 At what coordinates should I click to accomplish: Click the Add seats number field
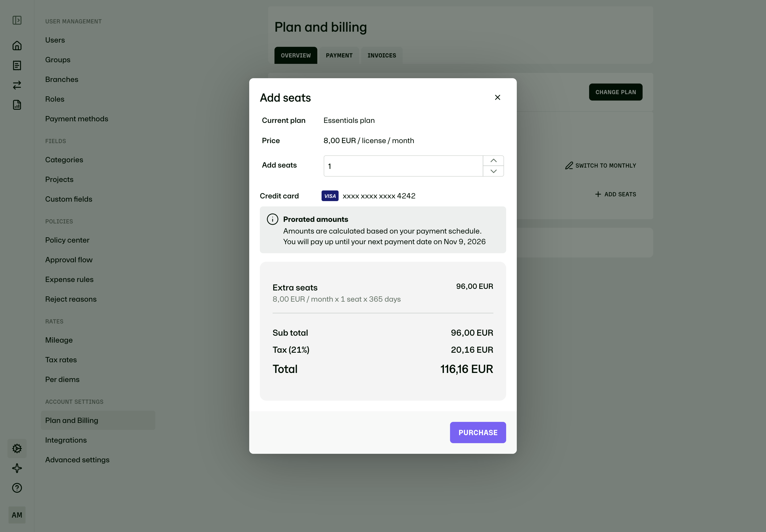pos(403,166)
